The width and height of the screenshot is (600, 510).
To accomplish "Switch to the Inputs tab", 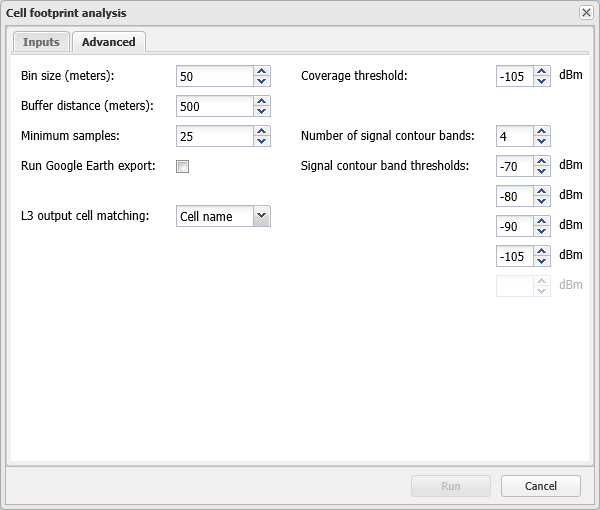I will 42,42.
